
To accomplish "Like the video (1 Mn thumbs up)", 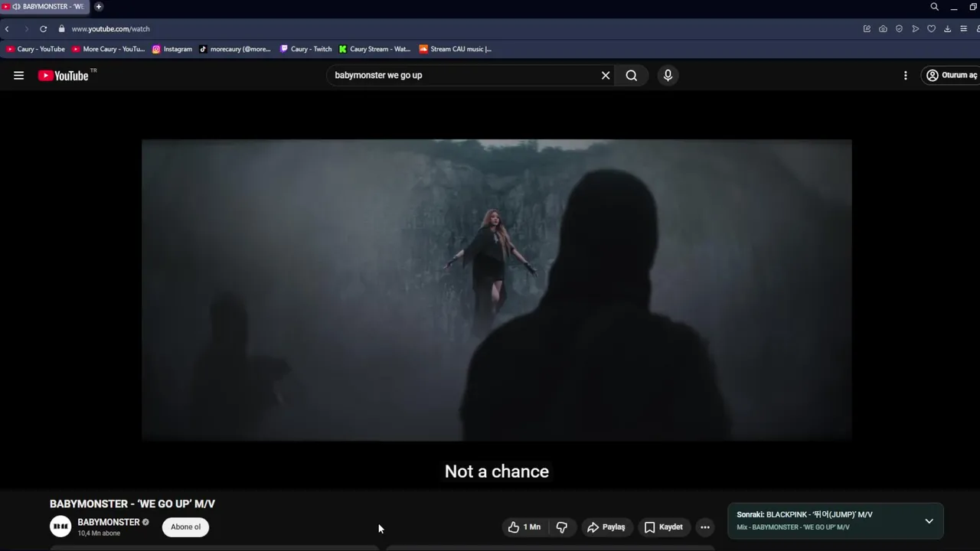I will coord(524,527).
